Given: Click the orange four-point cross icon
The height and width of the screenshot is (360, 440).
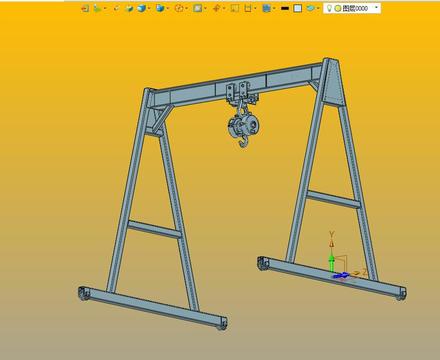Looking at the screenshot, I should (x=216, y=8).
